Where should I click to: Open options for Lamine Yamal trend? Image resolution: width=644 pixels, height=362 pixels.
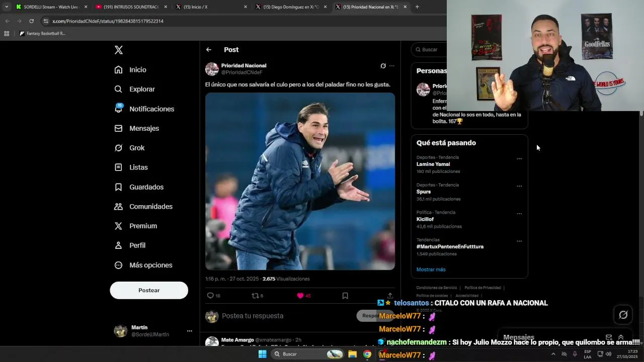coord(519,159)
